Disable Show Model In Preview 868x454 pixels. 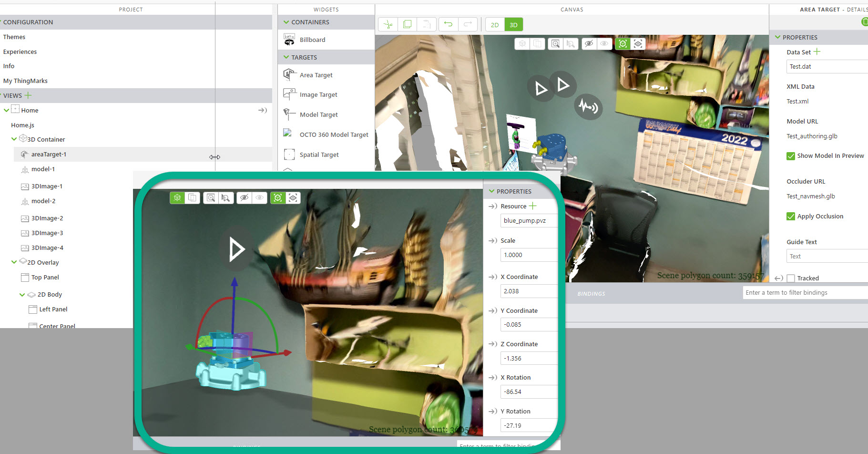[791, 156]
